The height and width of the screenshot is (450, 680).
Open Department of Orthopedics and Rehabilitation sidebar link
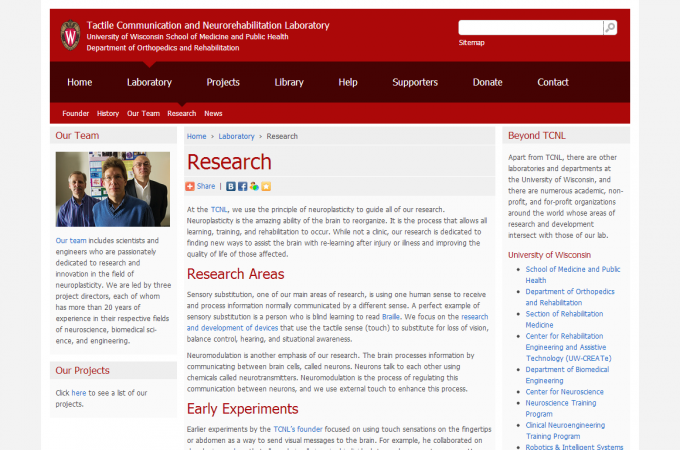[x=570, y=297]
